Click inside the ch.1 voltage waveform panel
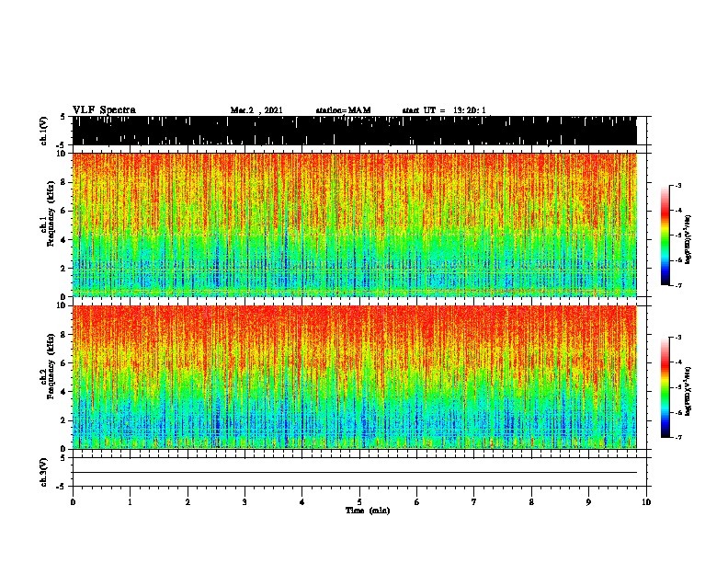728x563 pixels. (x=354, y=131)
